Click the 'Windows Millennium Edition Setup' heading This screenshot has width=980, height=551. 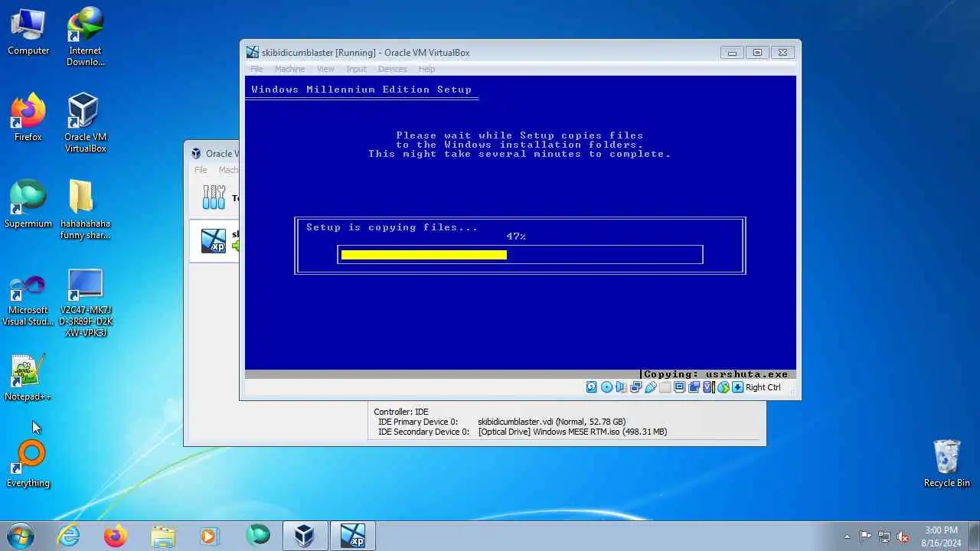point(361,90)
